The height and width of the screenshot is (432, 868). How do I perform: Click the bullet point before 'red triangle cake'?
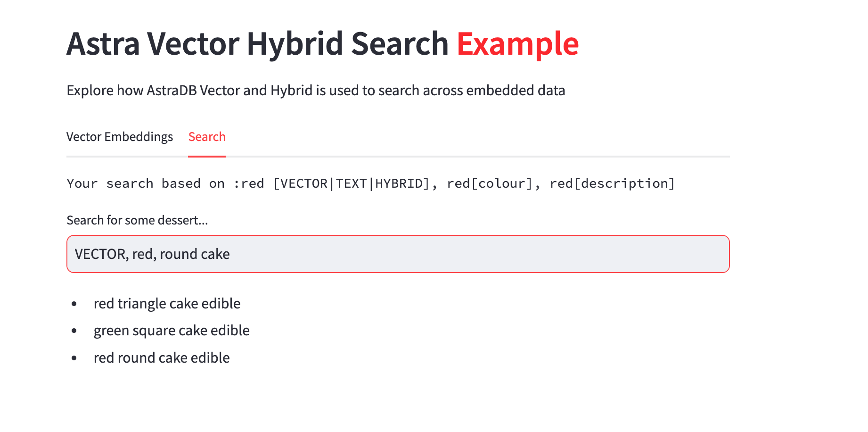click(x=74, y=304)
